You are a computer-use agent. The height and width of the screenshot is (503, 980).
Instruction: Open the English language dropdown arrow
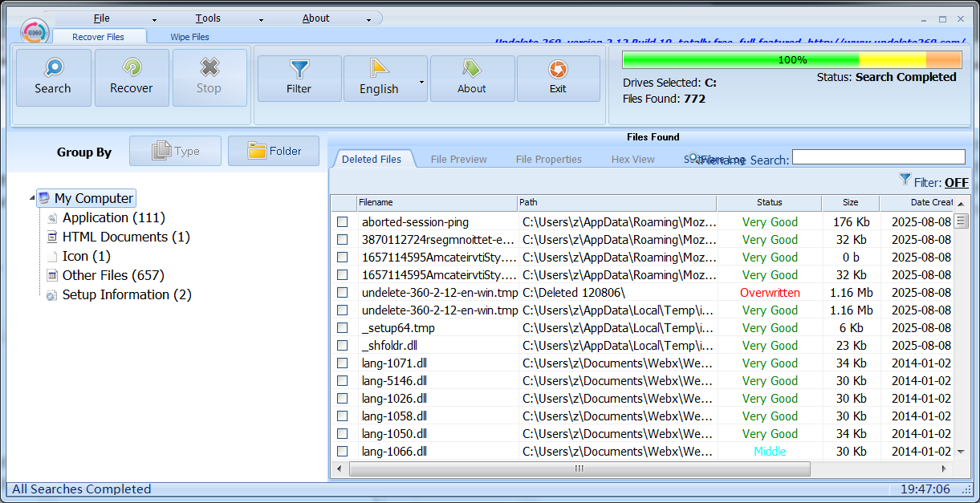(421, 82)
